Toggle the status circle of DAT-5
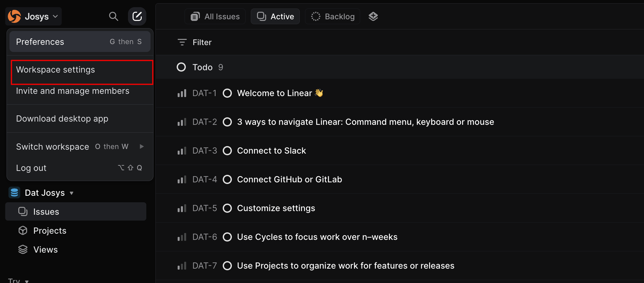This screenshot has height=283, width=644. 227,208
